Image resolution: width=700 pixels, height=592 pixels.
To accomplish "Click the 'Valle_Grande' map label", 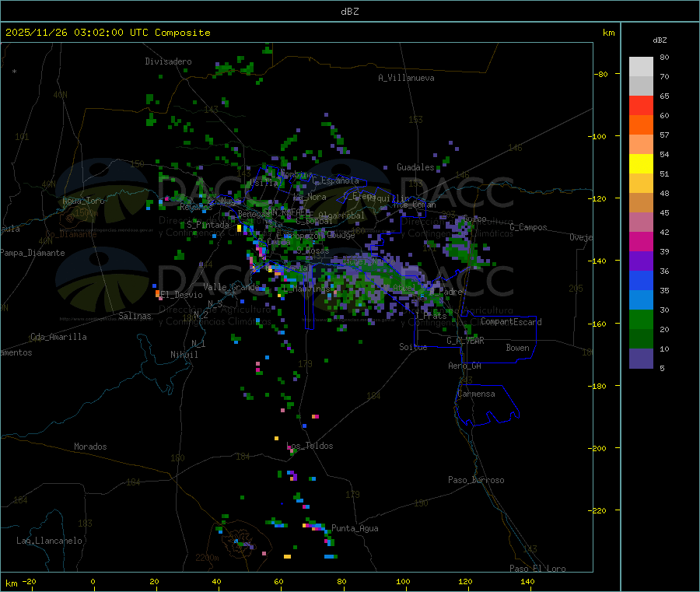I will tap(231, 287).
